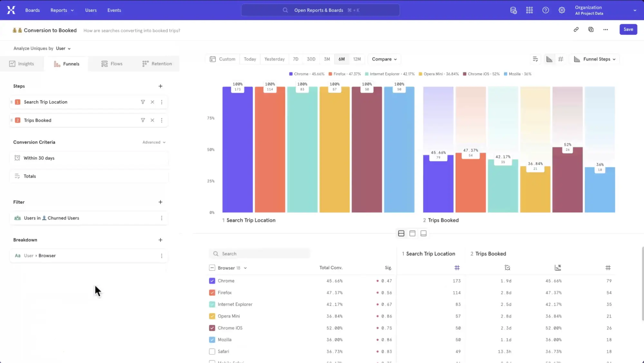Open the data management icon in top navbar

click(514, 10)
